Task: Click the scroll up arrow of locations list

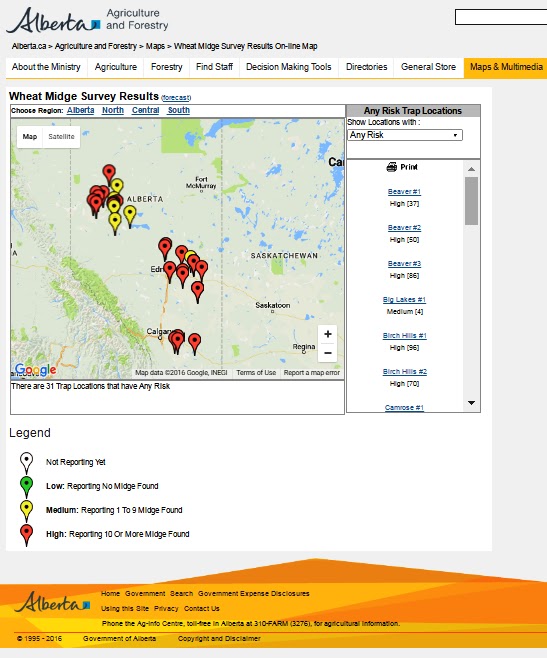Action: 471,169
